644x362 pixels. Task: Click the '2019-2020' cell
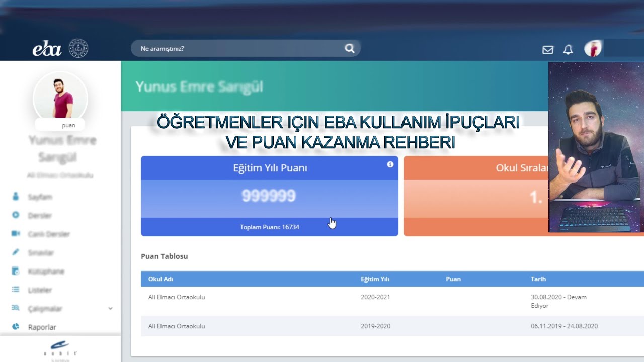click(375, 326)
